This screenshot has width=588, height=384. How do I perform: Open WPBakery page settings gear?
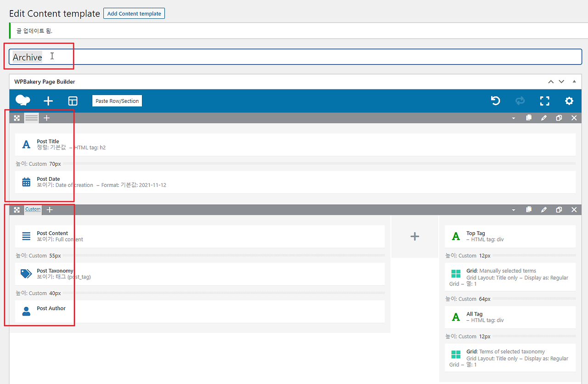tap(569, 101)
